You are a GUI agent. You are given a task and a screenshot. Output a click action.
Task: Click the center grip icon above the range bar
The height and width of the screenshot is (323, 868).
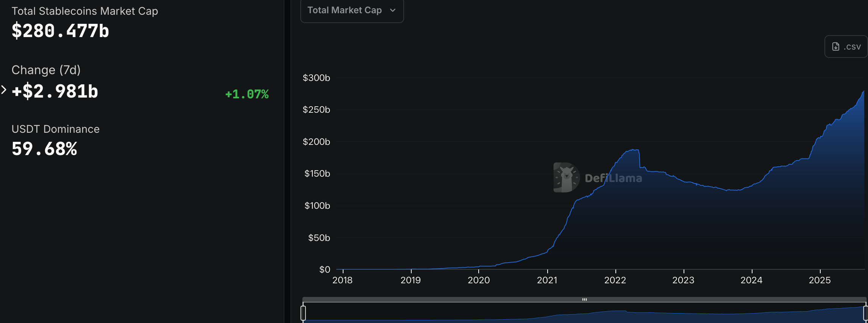tap(584, 300)
